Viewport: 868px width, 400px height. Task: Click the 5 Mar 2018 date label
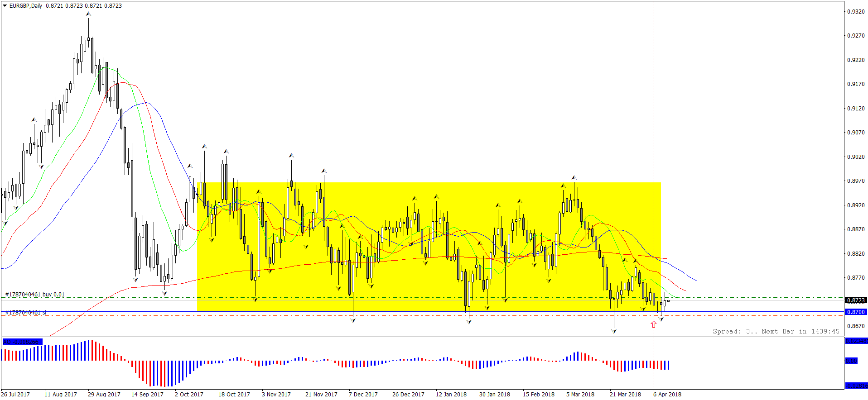coord(580,395)
